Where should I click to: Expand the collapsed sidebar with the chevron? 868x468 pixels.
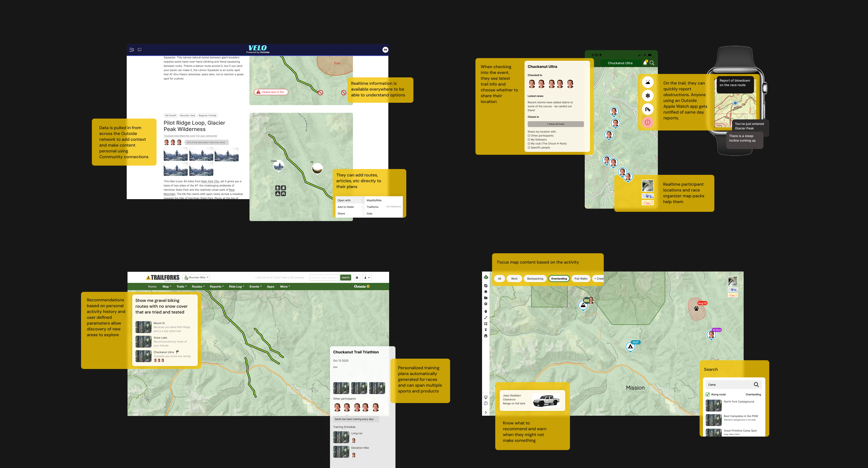[x=485, y=412]
